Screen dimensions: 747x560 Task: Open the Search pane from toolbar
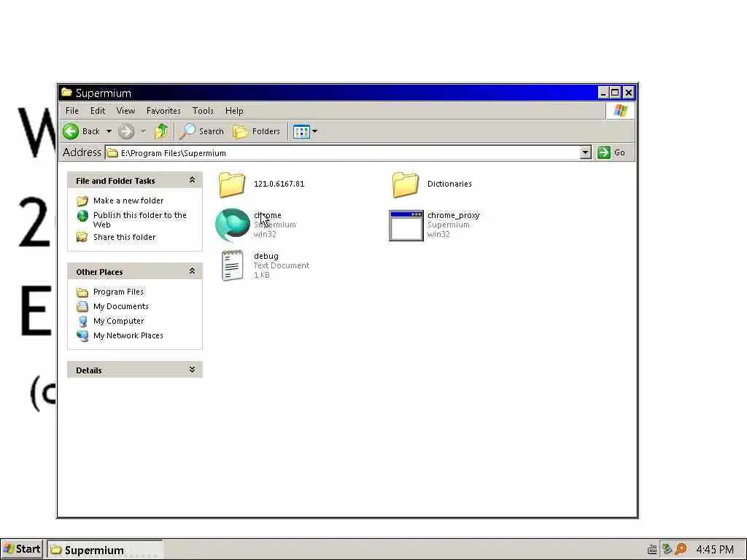coord(201,131)
